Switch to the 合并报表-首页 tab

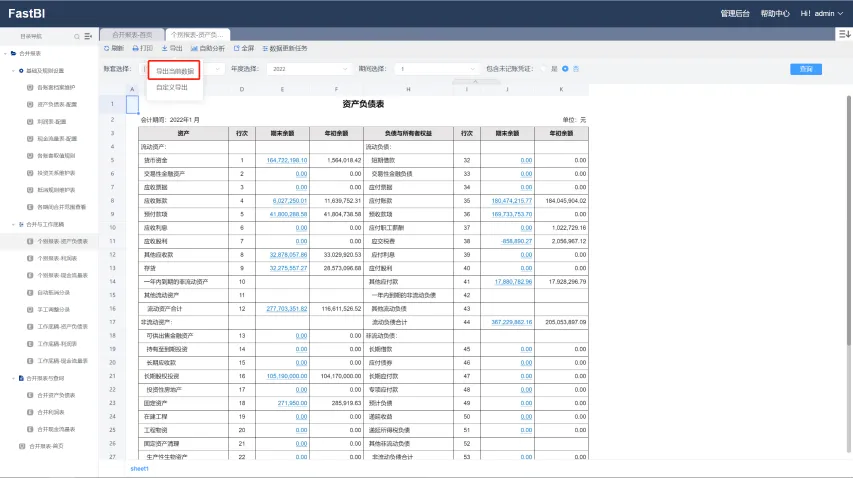click(132, 35)
